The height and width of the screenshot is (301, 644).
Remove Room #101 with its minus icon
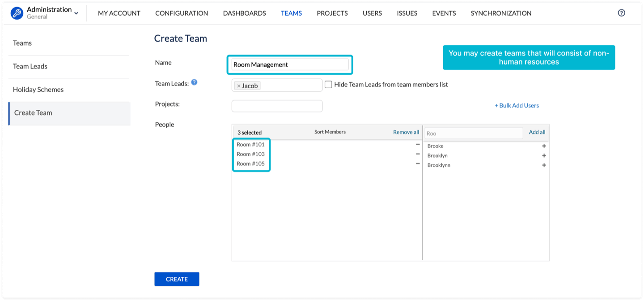click(x=418, y=144)
